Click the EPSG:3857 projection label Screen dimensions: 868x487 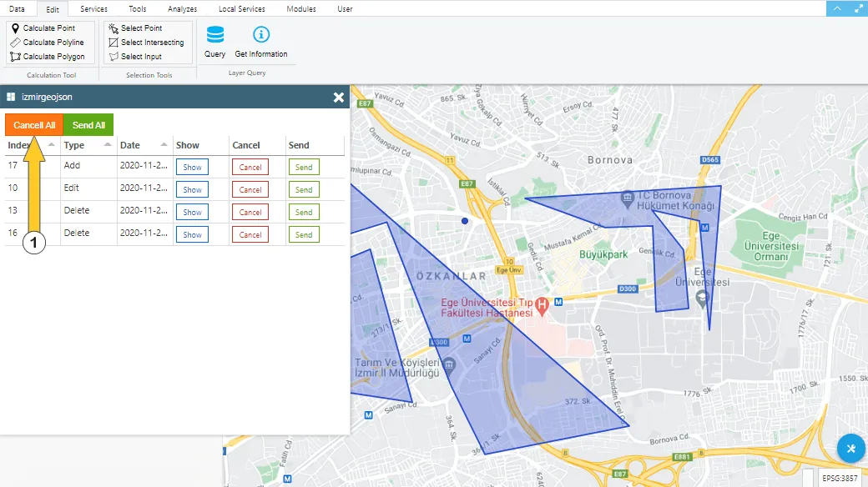(840, 478)
